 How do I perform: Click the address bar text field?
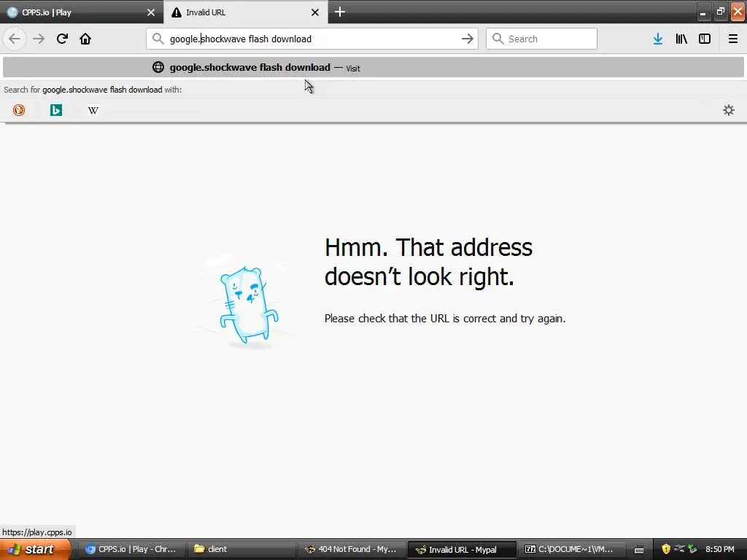point(312,39)
